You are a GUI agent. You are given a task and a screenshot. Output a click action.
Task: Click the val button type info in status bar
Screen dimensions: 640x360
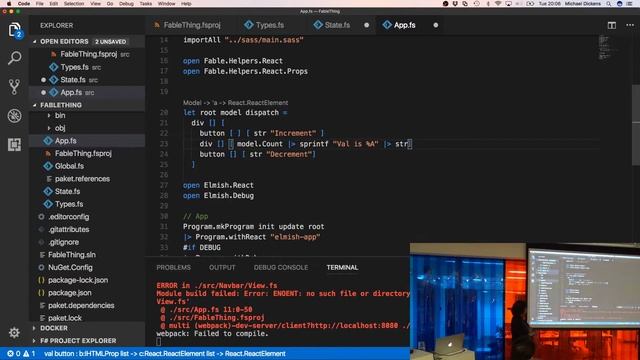[x=164, y=353]
